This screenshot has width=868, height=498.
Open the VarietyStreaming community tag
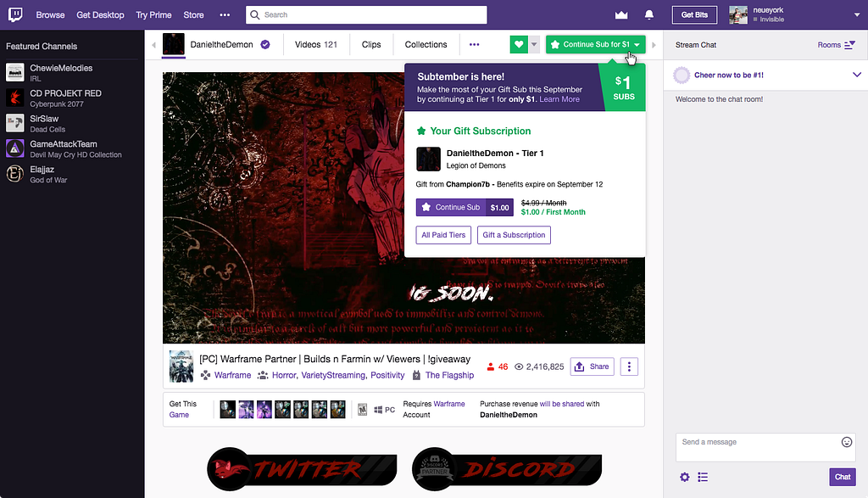(x=333, y=375)
